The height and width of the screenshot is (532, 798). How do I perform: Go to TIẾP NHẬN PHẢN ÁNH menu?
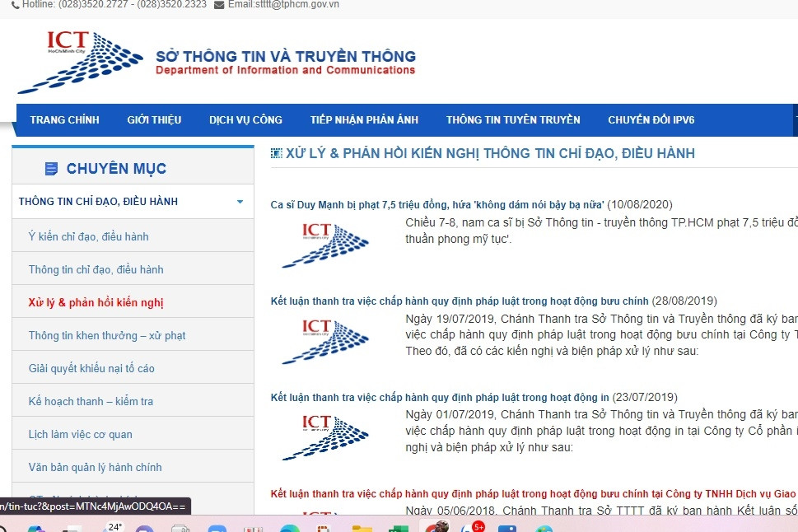364,120
